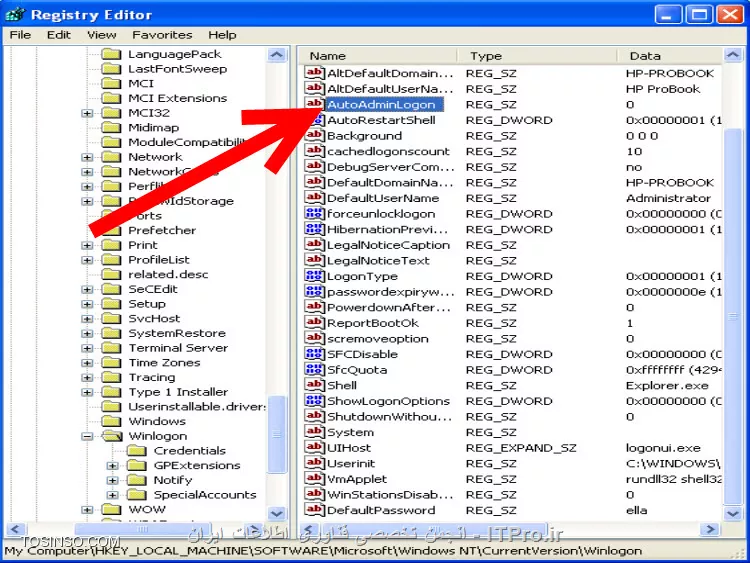Sort values by Data column header
This screenshot has height=563, width=750.
click(670, 55)
